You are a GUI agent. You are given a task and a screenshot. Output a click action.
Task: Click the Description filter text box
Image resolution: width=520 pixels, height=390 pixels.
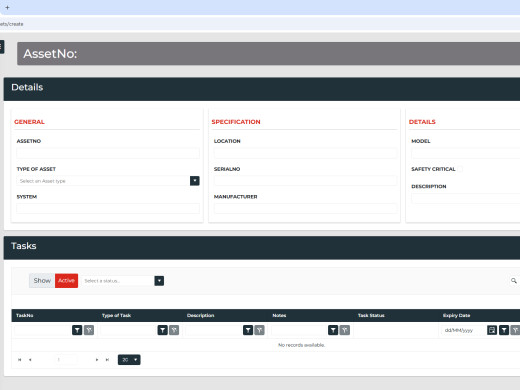point(214,330)
